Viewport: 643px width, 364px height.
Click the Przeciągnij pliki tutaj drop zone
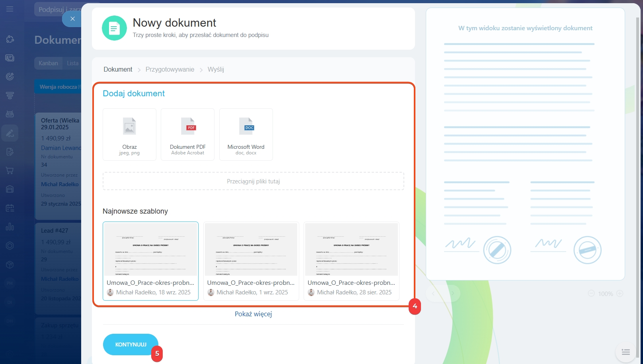click(253, 181)
